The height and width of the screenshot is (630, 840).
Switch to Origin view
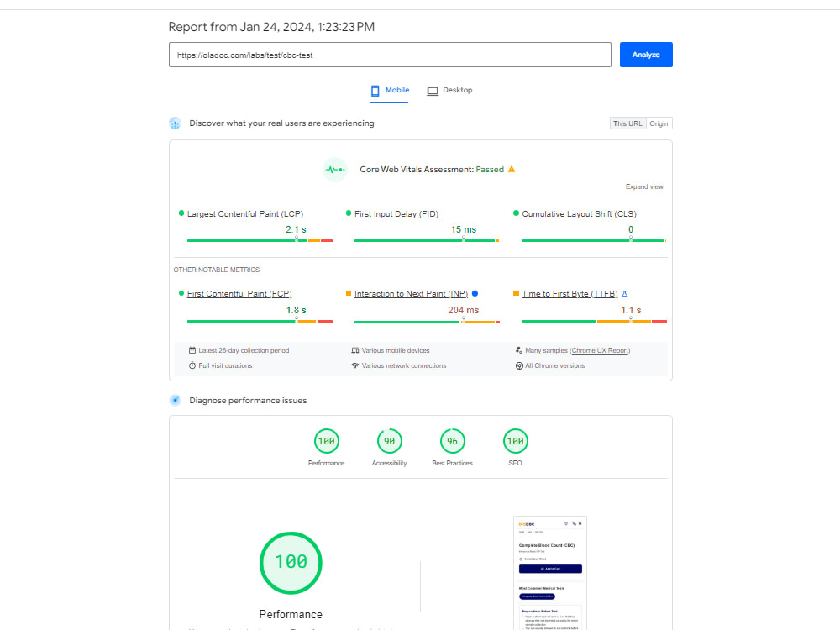click(659, 123)
